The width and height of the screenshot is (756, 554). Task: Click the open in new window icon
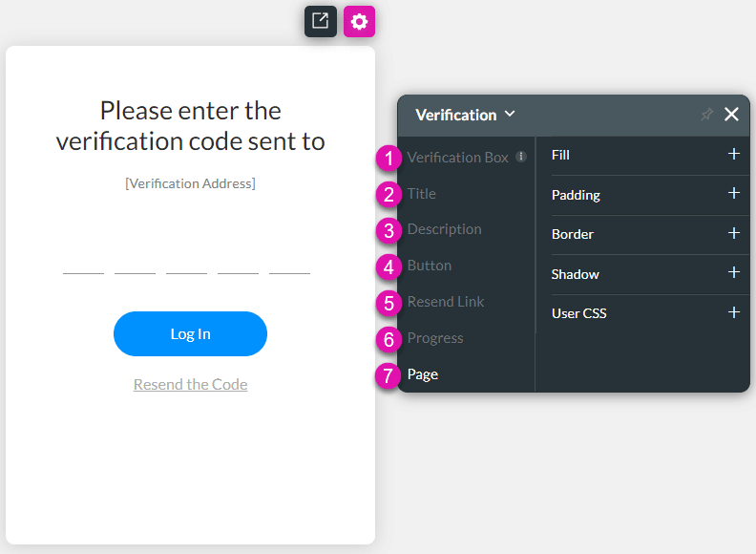321,21
